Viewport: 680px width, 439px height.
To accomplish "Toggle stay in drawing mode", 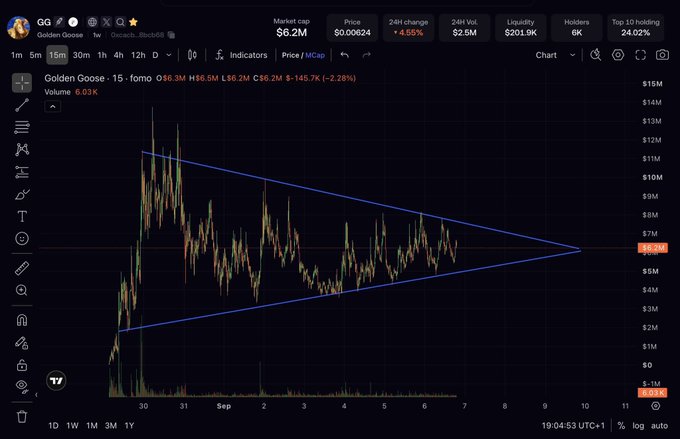I will click(x=22, y=343).
